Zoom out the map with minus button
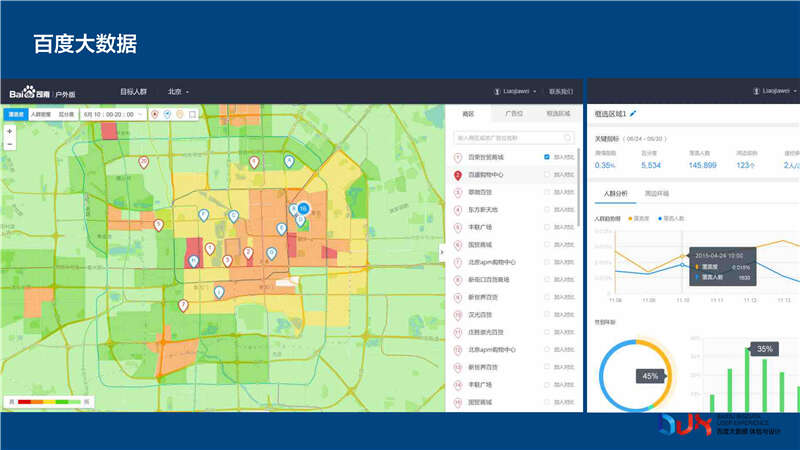 (10, 144)
